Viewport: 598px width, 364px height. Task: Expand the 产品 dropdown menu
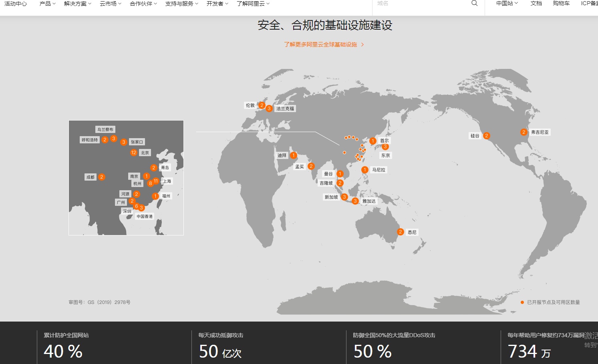(47, 4)
